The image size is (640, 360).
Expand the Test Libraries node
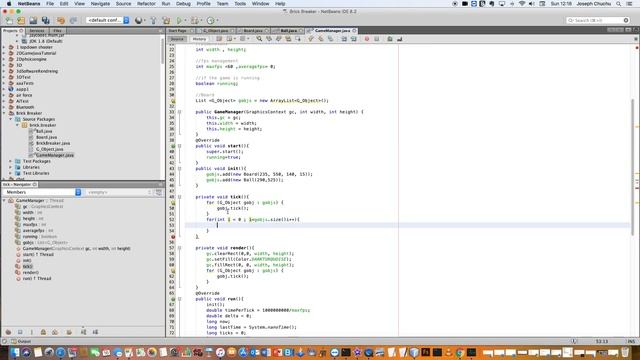click(x=11, y=173)
